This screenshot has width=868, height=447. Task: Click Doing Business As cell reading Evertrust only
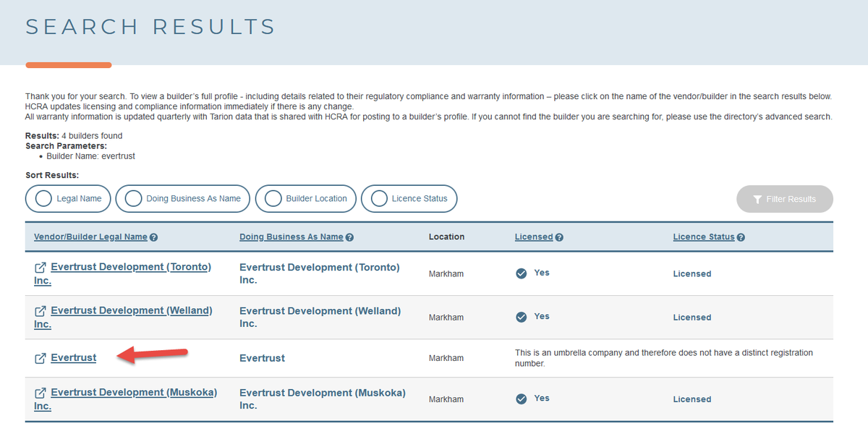[262, 358]
